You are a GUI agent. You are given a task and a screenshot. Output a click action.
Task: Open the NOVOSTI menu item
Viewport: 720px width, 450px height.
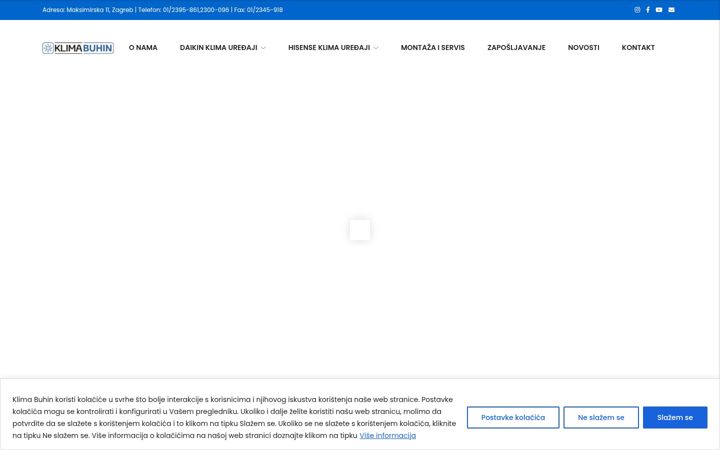583,47
